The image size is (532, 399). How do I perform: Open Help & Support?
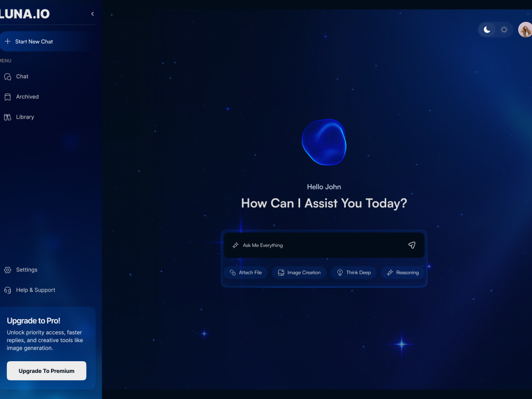tap(29, 290)
